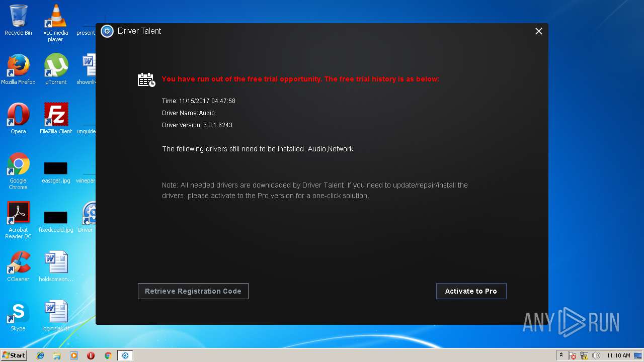Select the CCleaner desktop shortcut
This screenshot has height=362, width=644.
(18, 266)
